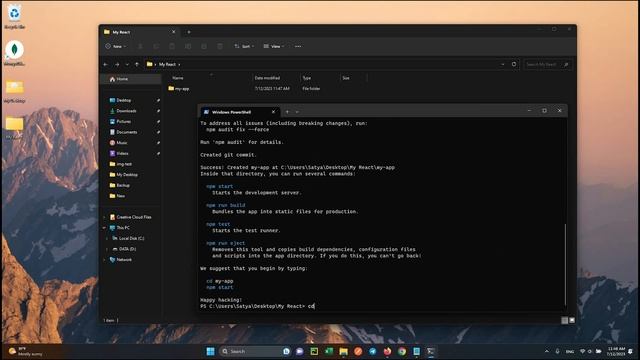Click the Search My React field

click(547, 64)
